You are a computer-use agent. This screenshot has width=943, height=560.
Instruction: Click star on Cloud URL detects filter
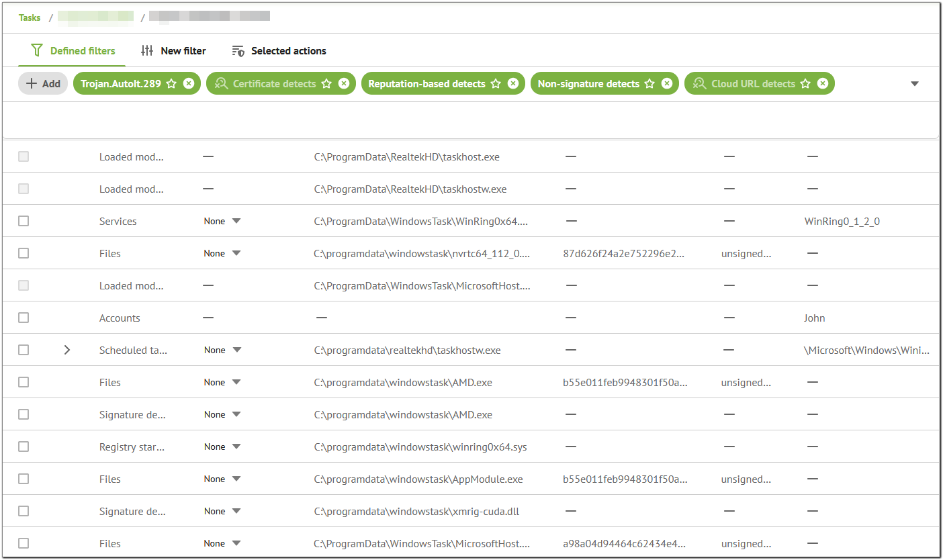click(805, 84)
